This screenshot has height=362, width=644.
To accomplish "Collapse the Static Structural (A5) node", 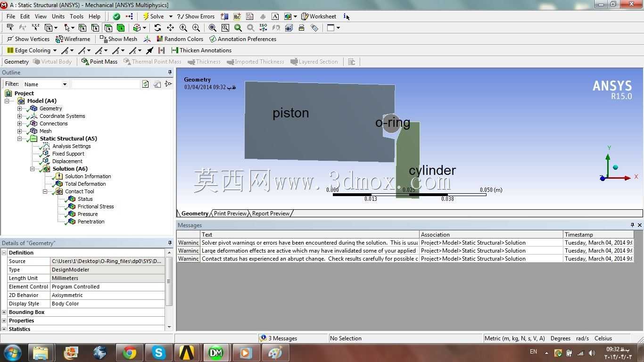I will coord(19,139).
